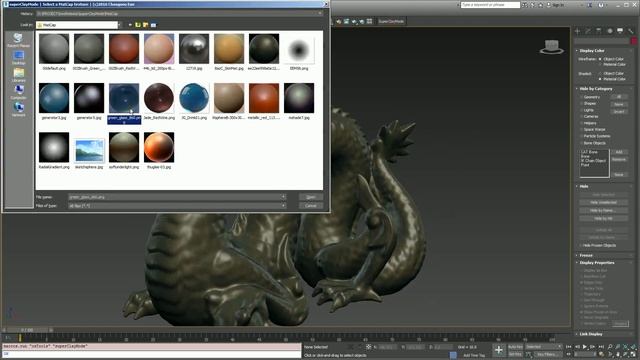Go to end of animation
The image size is (640, 360).
[x=601, y=347]
